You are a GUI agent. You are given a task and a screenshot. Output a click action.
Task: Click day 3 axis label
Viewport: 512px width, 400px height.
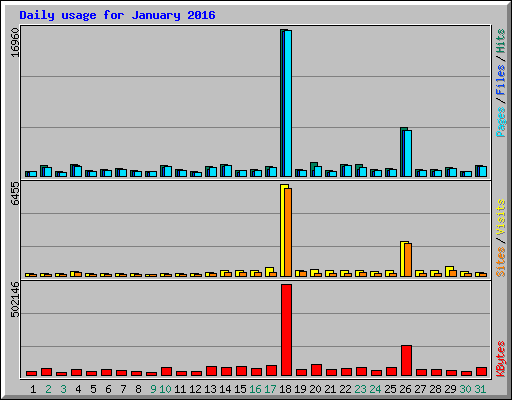(x=63, y=389)
